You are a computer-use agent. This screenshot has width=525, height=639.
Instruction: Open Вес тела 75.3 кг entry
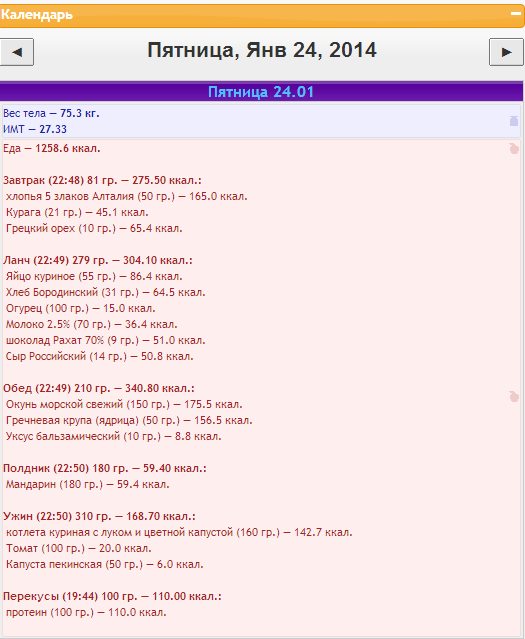(x=51, y=113)
